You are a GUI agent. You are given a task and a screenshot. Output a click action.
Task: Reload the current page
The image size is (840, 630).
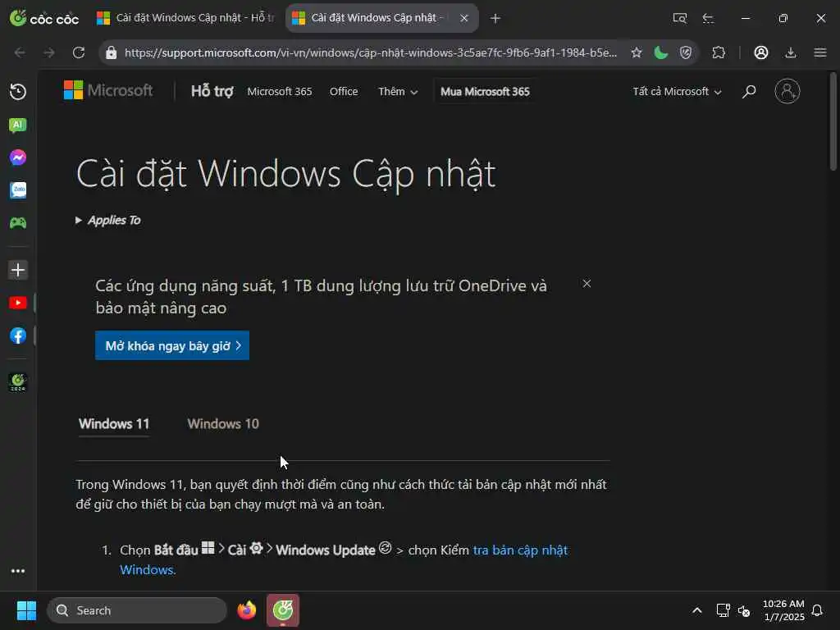[79, 52]
